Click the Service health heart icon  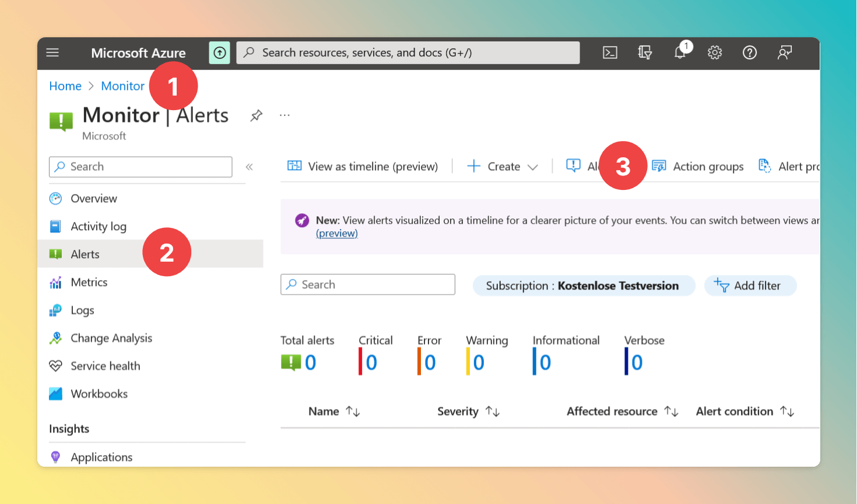pos(55,366)
